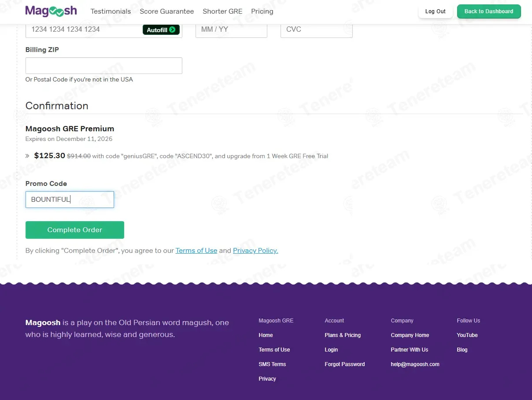532x400 pixels.
Task: Open footer Login link
Action: [331, 350]
